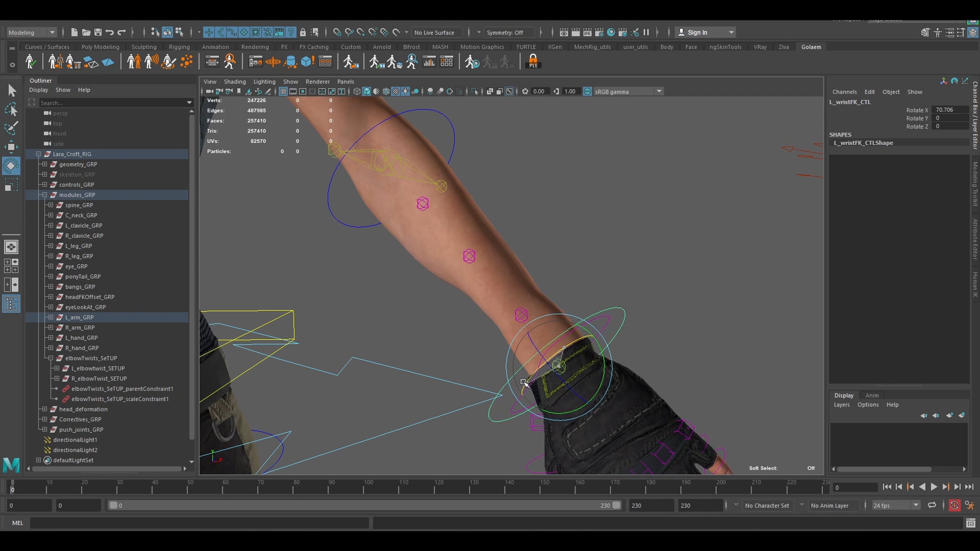Open the Render View clapper icon

click(564, 32)
